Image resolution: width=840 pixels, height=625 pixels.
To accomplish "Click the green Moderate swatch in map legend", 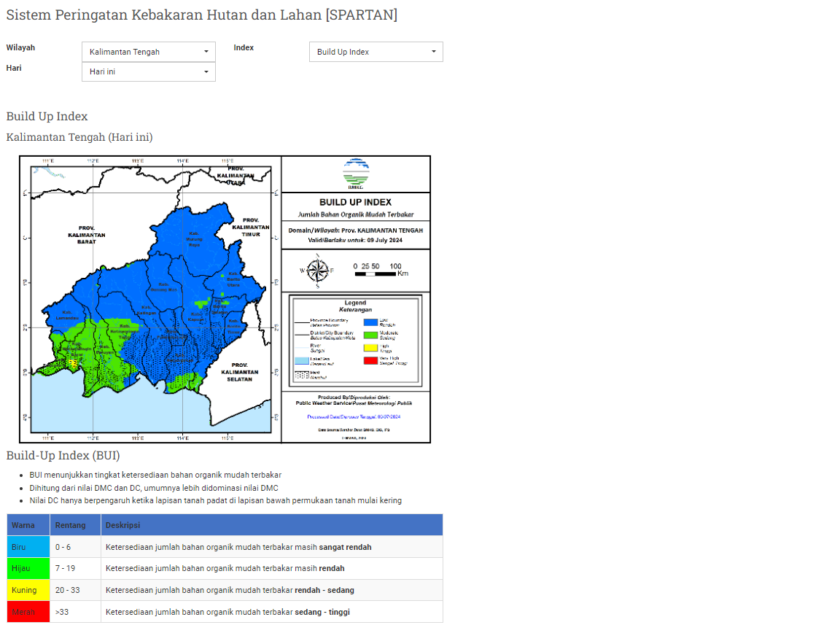I will (370, 335).
